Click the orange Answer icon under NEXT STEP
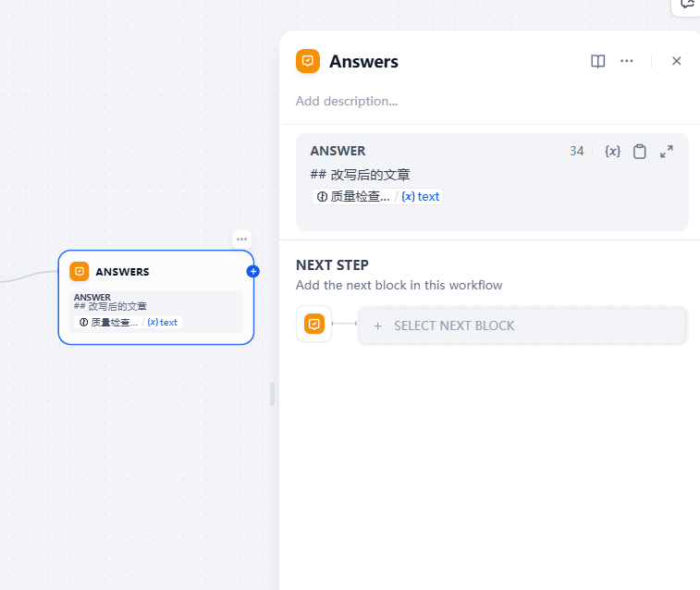This screenshot has height=590, width=700. 314,324
